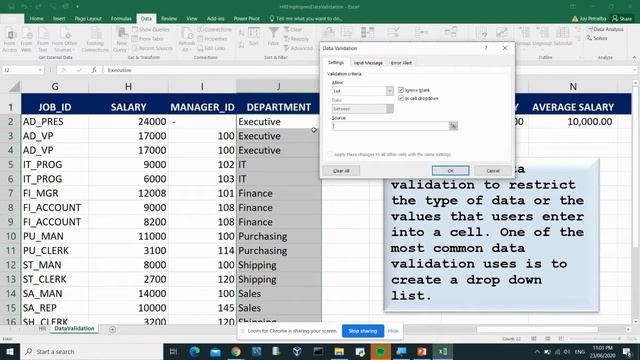Click Show Queries in ribbon
The image size is (640, 360).
click(151, 29)
